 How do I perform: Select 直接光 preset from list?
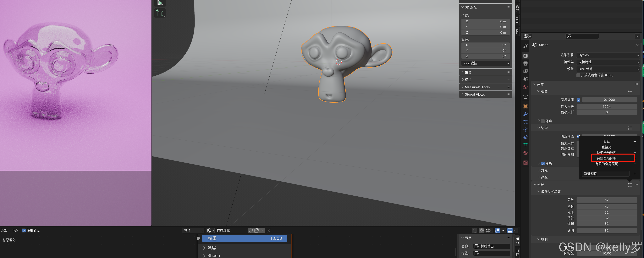pos(607,147)
